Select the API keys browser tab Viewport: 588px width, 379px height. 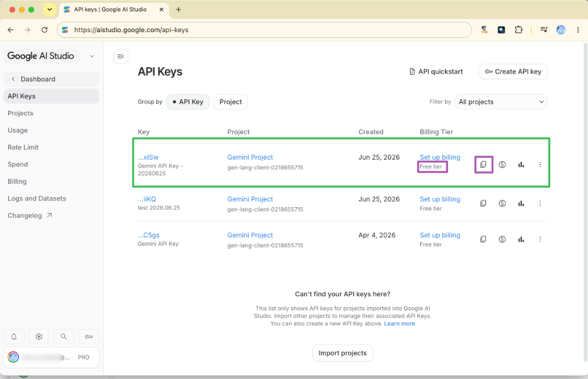click(114, 10)
